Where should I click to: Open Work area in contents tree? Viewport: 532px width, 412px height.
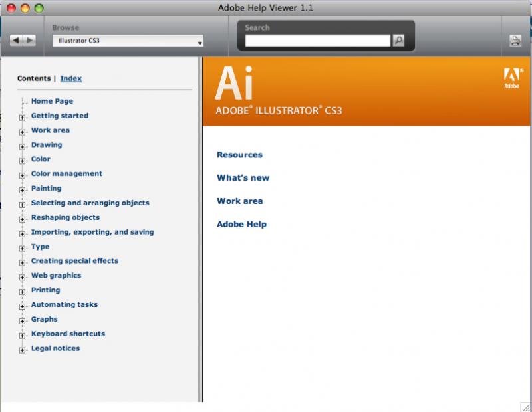click(51, 130)
